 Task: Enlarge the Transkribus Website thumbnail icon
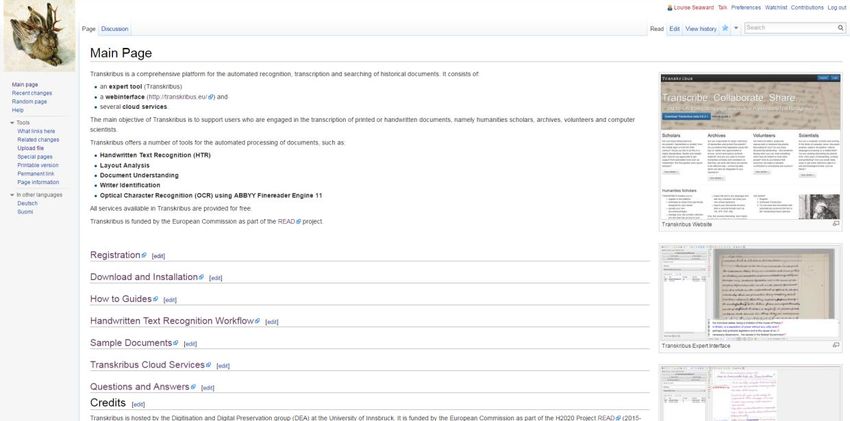click(836, 224)
